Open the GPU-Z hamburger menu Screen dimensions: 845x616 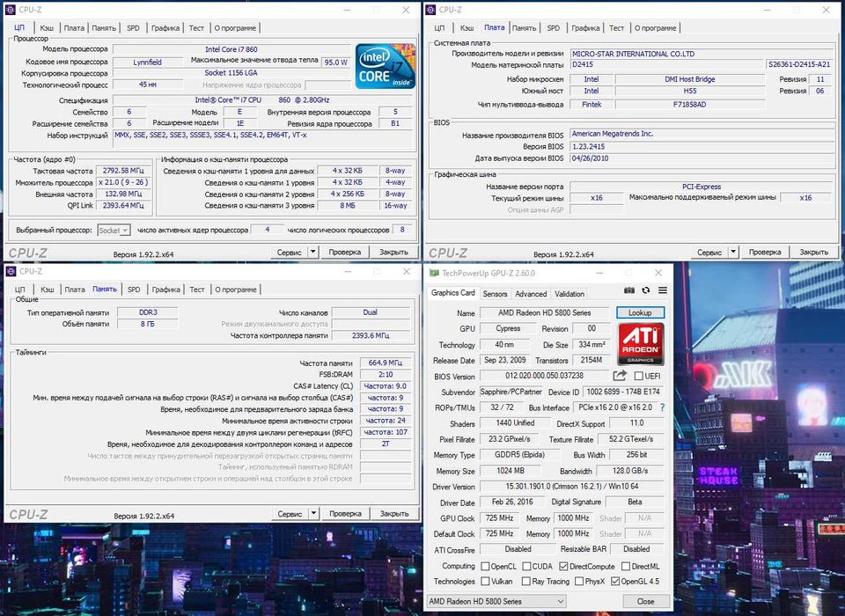tap(662, 290)
